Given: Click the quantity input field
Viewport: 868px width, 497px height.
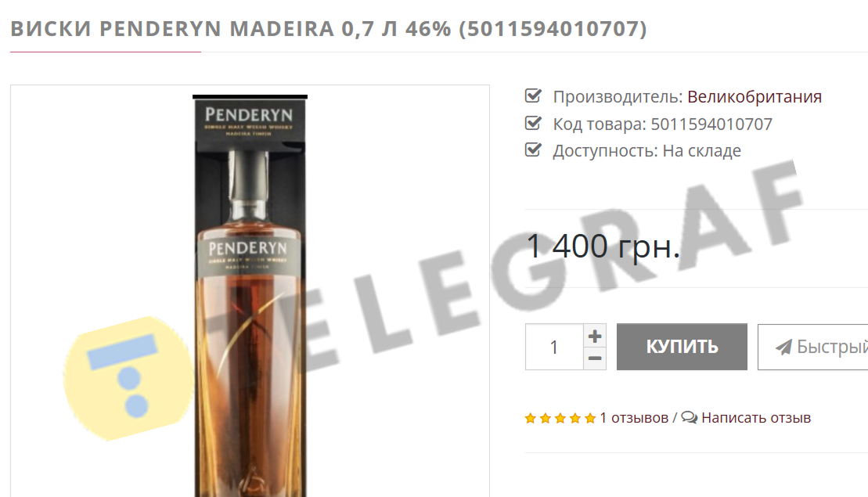Looking at the screenshot, I should [554, 347].
